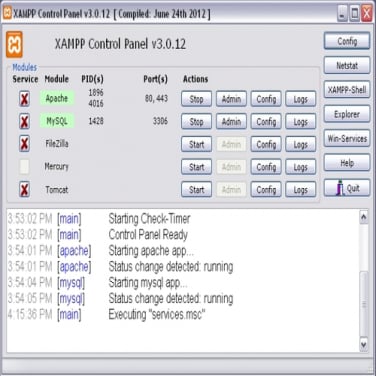Stop the Apache module
Screen dimensions: 376x376
(x=196, y=99)
